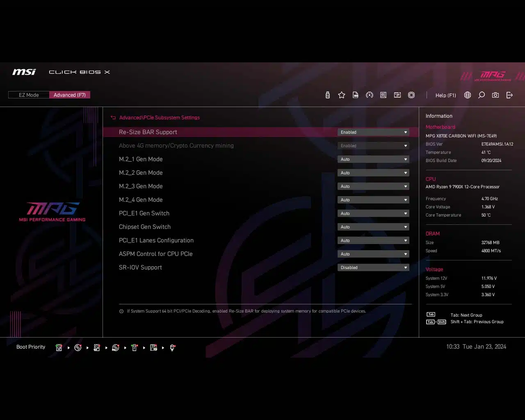Click the DRAM speed '4800 MT/s'
Viewport: 525px width, 420px height.
(x=491, y=251)
